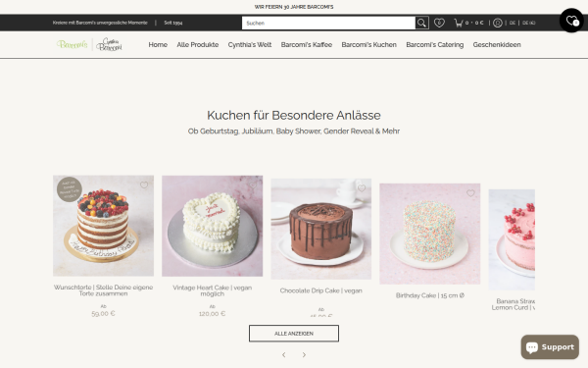Show next carousel items with right arrow
The width and height of the screenshot is (588, 368).
304,354
